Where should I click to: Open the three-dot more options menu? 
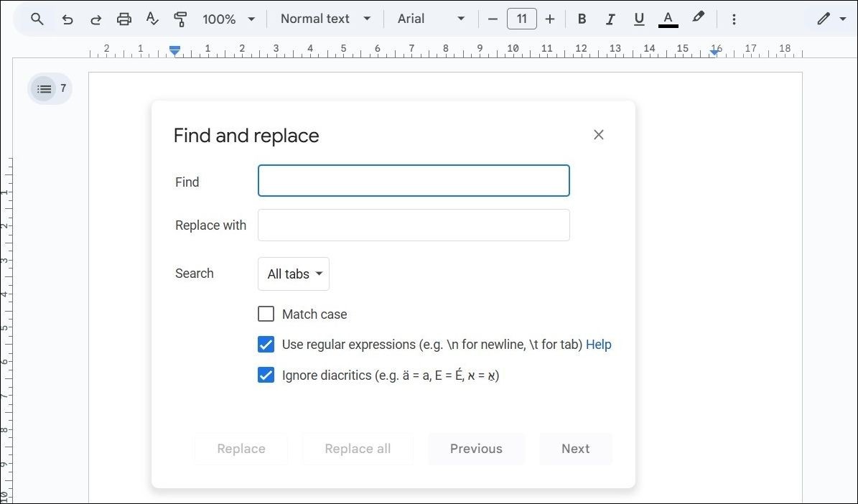734,19
